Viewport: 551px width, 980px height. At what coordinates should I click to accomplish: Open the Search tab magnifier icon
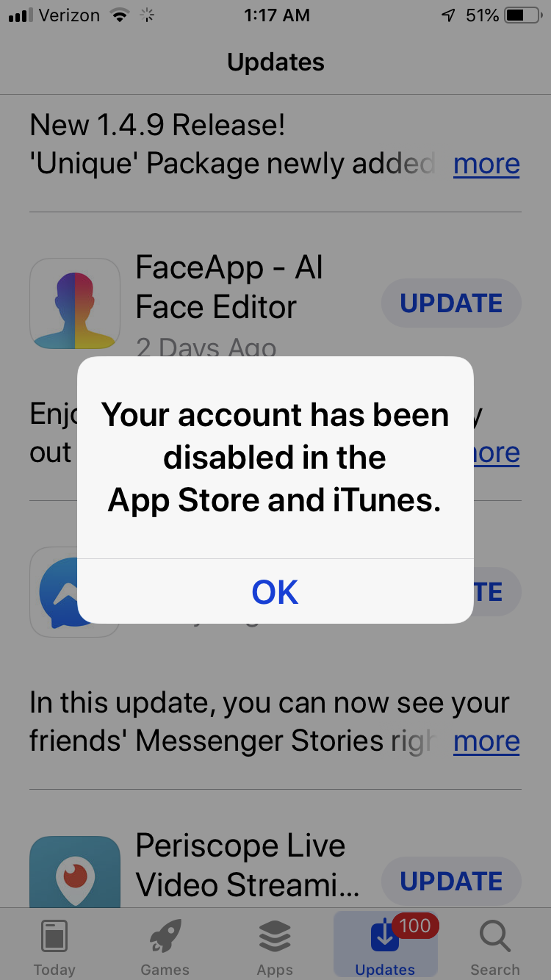[495, 937]
